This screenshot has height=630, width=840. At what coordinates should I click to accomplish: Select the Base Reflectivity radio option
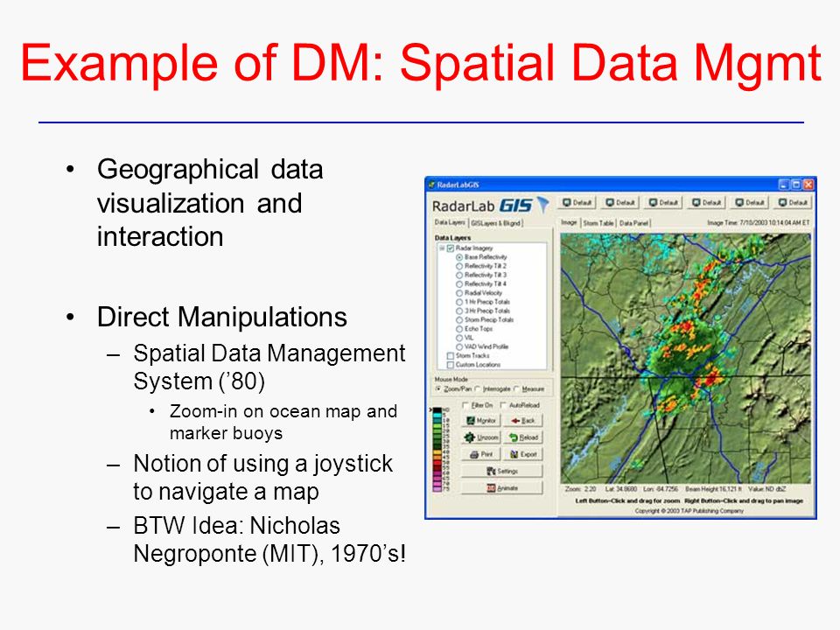(x=459, y=257)
